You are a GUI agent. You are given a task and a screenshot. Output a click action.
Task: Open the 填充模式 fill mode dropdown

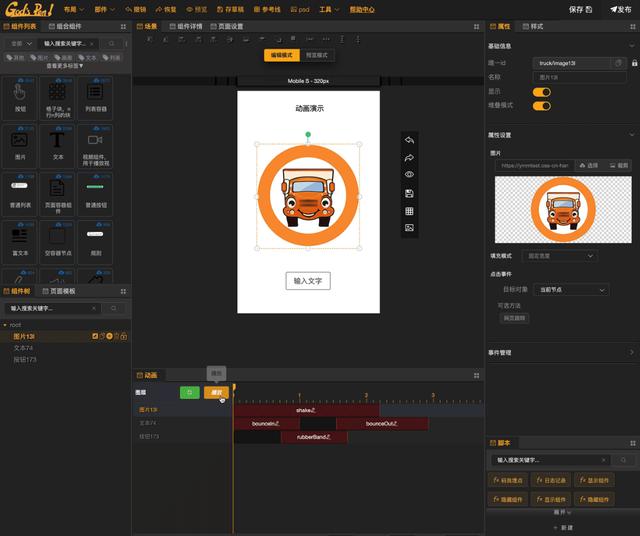click(560, 256)
